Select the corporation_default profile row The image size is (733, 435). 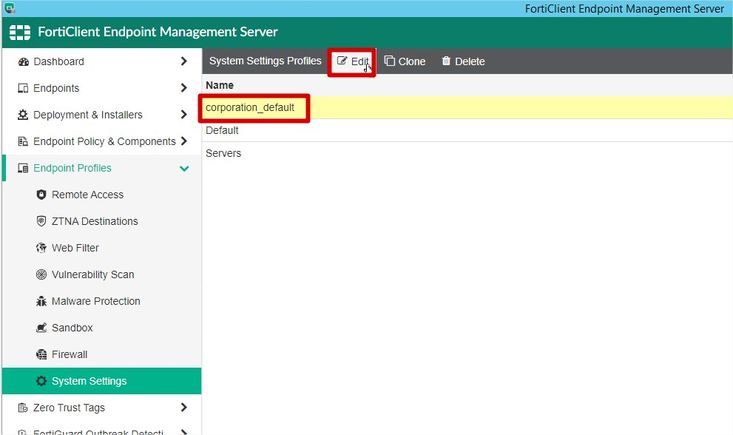click(467, 107)
